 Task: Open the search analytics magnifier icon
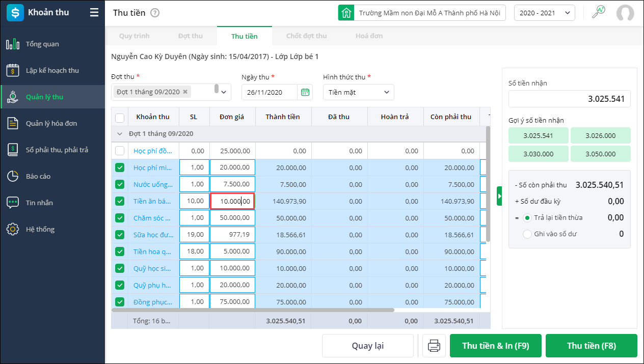[598, 12]
